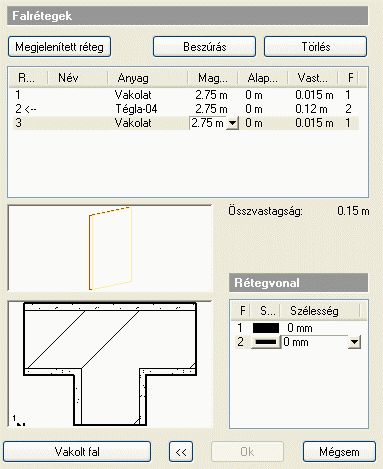Click the 3D wall layer preview thumbnail
Screen dimensions: 383x469
110,248
